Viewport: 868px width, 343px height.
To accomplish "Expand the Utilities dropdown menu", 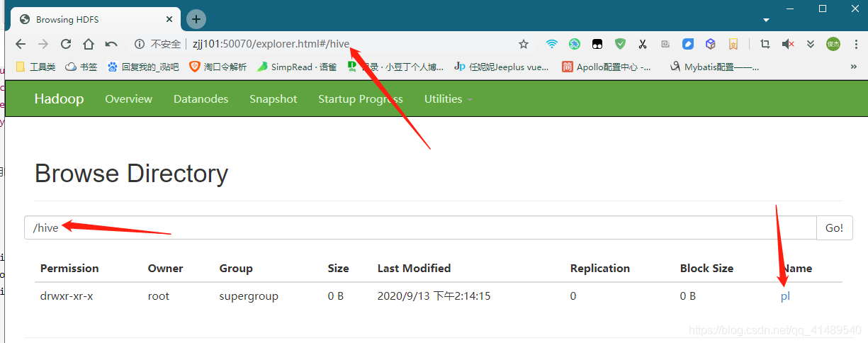I will (x=448, y=99).
